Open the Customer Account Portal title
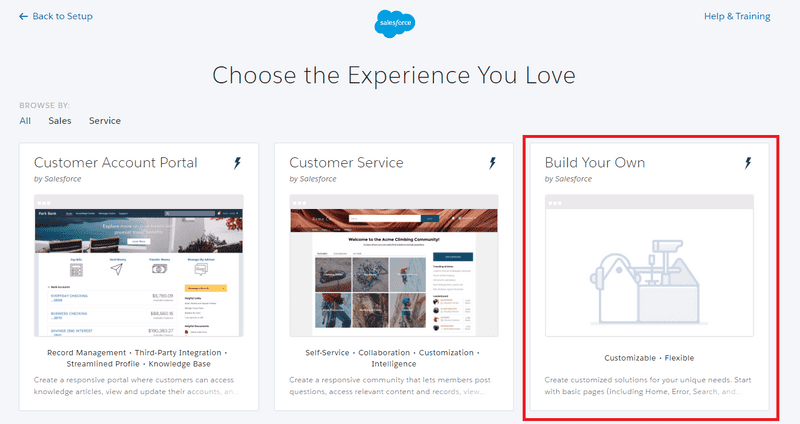This screenshot has width=800, height=424. (116, 162)
